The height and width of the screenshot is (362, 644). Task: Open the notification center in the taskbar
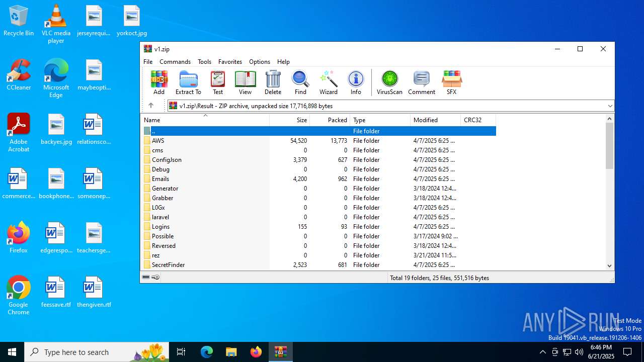pyautogui.click(x=627, y=352)
